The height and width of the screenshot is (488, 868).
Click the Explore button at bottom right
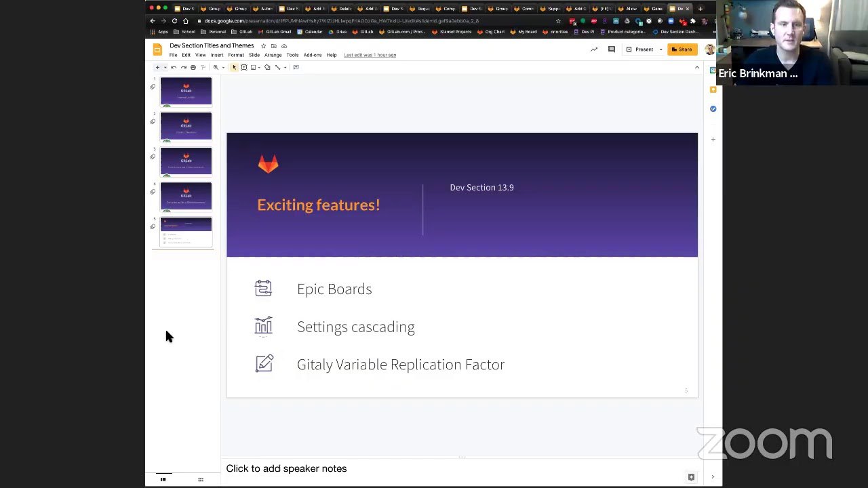(x=691, y=477)
